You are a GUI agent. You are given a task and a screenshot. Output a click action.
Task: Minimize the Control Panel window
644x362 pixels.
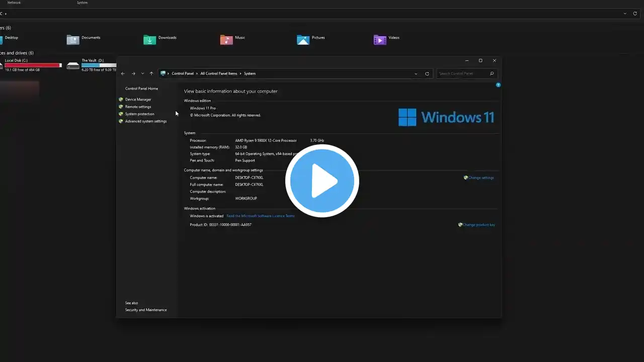point(466,60)
